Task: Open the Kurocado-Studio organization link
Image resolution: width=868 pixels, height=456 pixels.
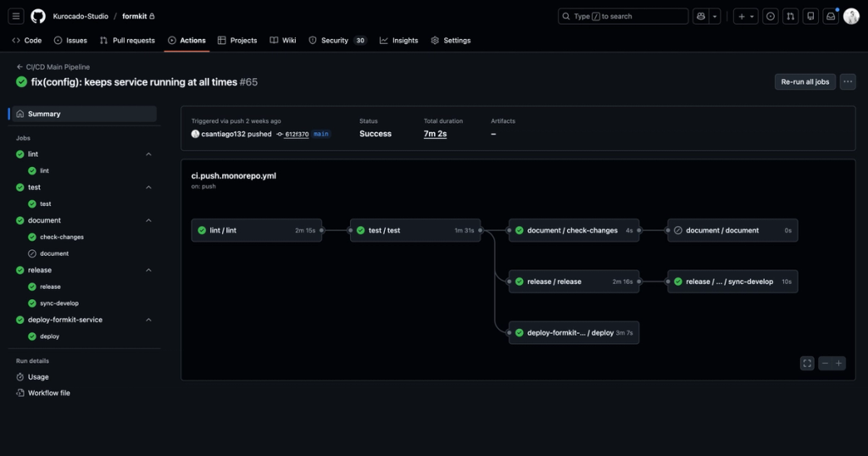Action: pyautogui.click(x=81, y=16)
